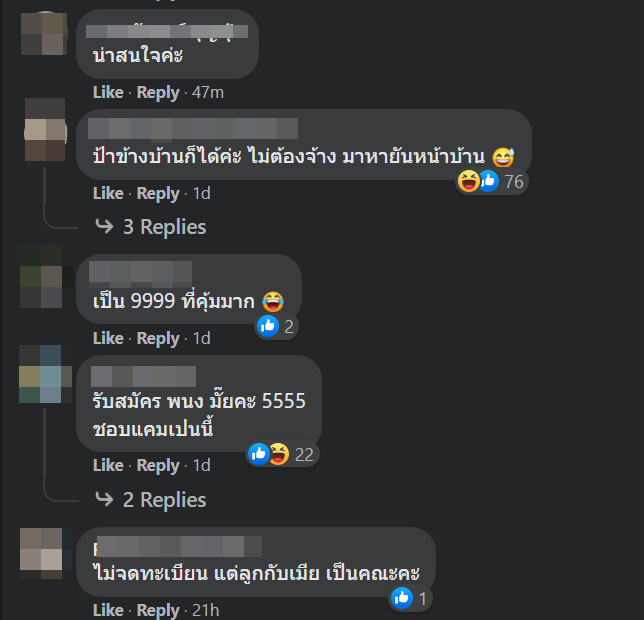Like the comment posted 47m ago
Image resolution: width=644 pixels, height=620 pixels.
pyautogui.click(x=108, y=92)
